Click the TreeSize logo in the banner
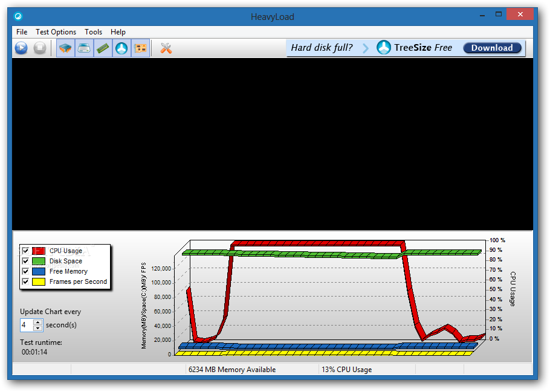Image resolution: width=550 pixels, height=392 pixels. pyautogui.click(x=383, y=47)
